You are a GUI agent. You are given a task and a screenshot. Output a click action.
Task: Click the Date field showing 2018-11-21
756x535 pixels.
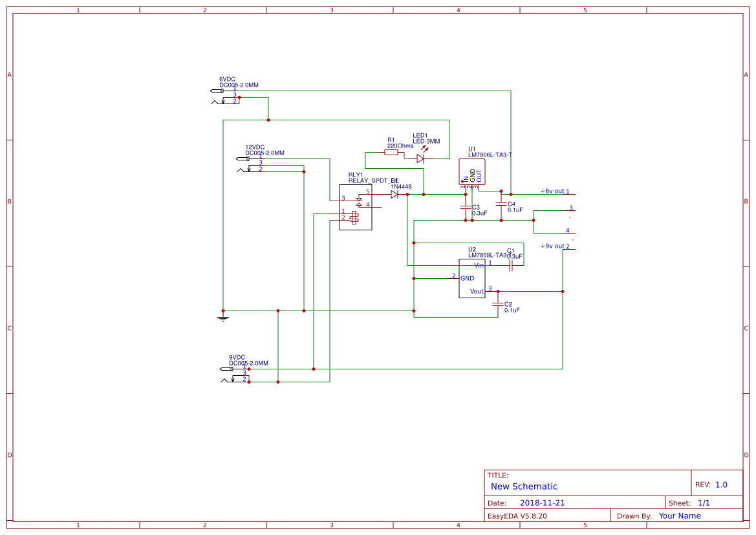click(x=543, y=502)
